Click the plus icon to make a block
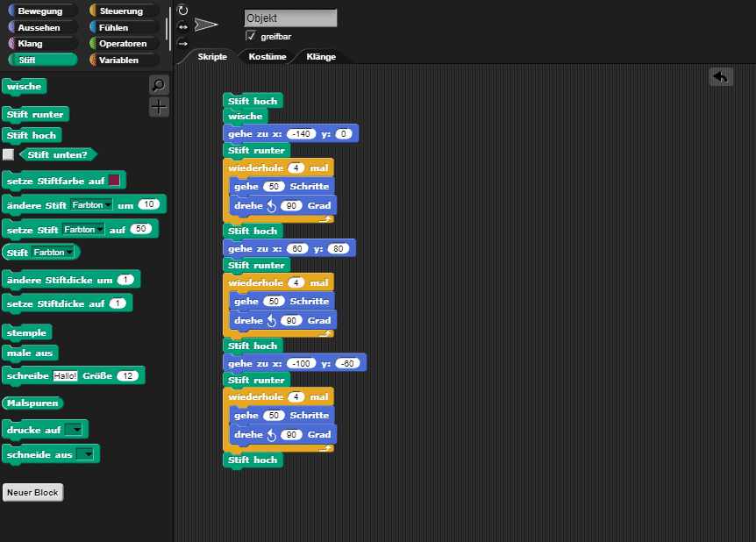This screenshot has height=542, width=756. [x=159, y=107]
